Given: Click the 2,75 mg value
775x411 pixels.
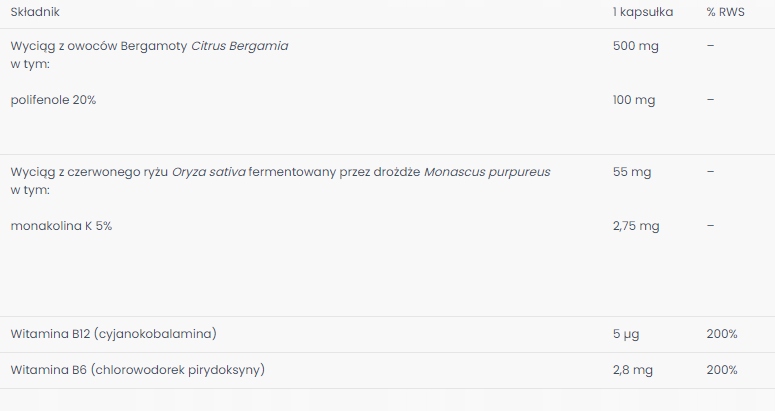Looking at the screenshot, I should pyautogui.click(x=636, y=226).
